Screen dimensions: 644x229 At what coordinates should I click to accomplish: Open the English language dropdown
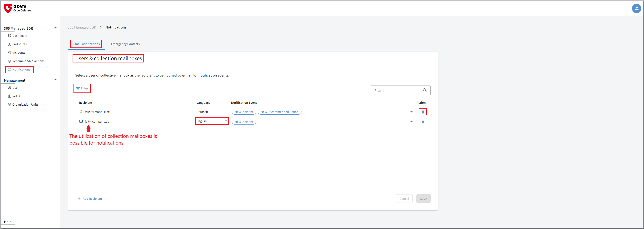coord(212,121)
